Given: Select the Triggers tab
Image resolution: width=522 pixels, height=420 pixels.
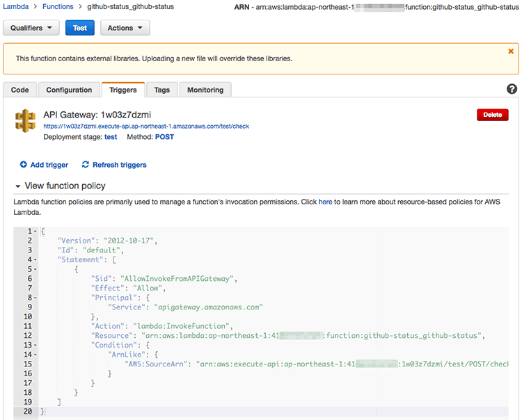Looking at the screenshot, I should pos(123,90).
